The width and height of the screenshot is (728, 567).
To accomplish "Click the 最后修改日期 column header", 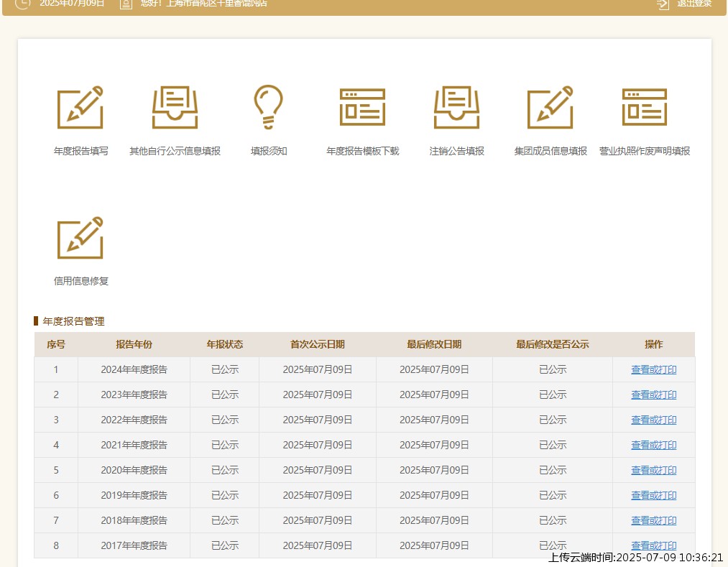I will pyautogui.click(x=434, y=344).
